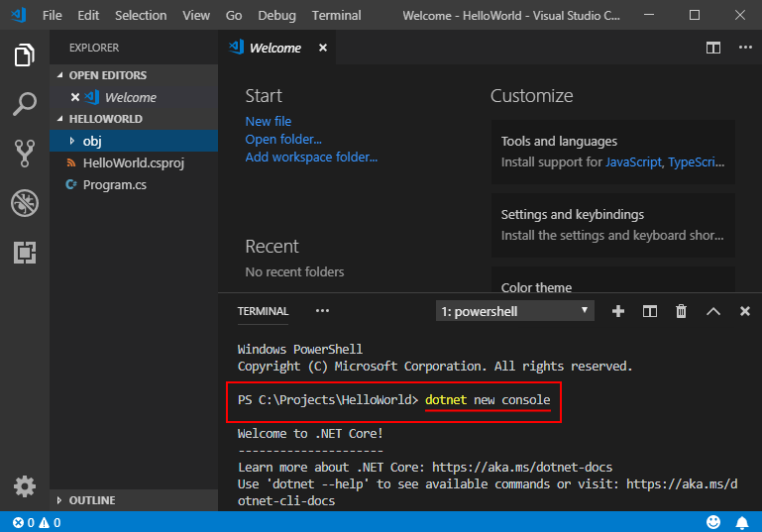Create a new terminal with plus icon
The image size is (762, 532).
pos(618,311)
